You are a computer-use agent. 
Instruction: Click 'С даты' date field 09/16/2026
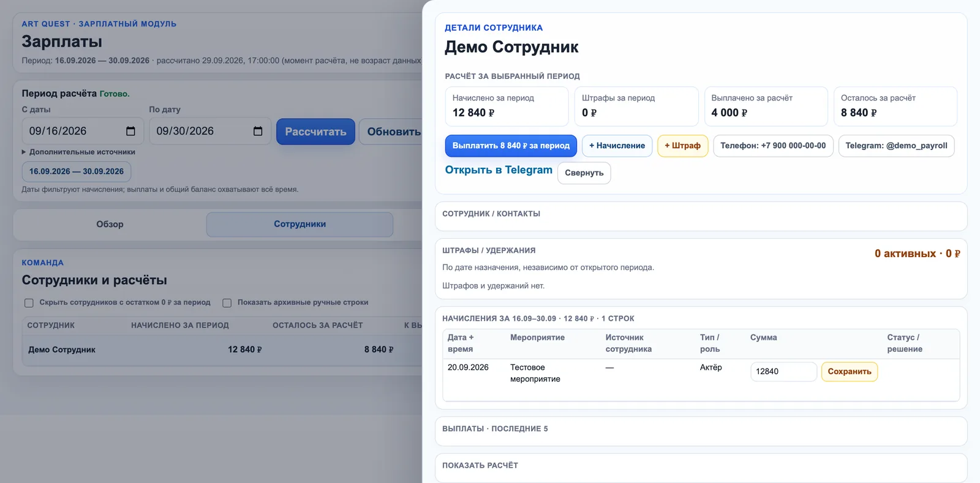point(83,131)
